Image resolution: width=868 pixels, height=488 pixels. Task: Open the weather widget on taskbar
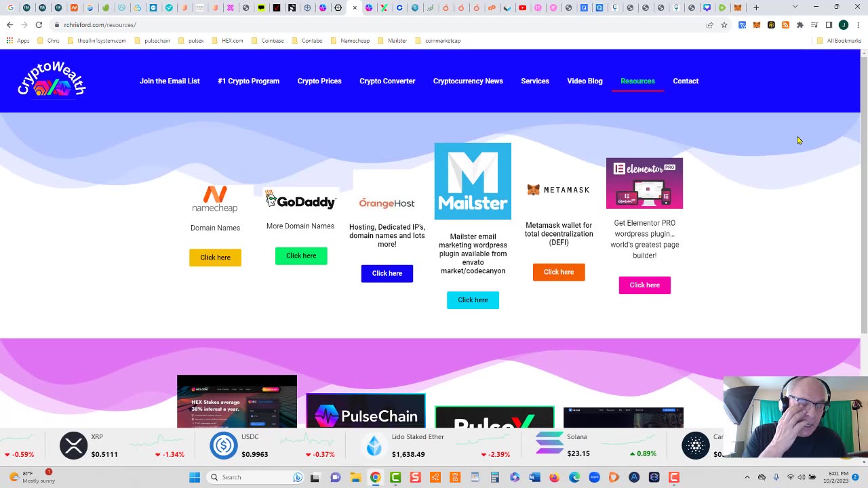point(33,477)
